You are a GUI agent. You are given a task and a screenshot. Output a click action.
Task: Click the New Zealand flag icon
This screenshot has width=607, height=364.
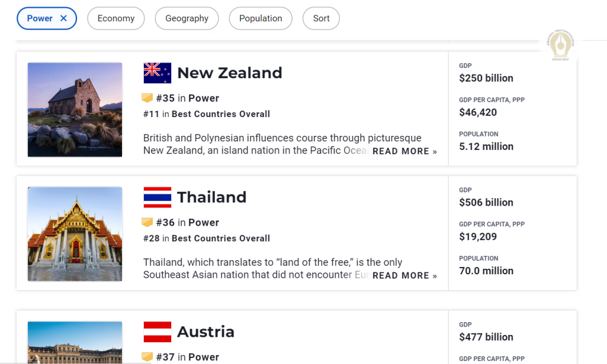pos(157,73)
